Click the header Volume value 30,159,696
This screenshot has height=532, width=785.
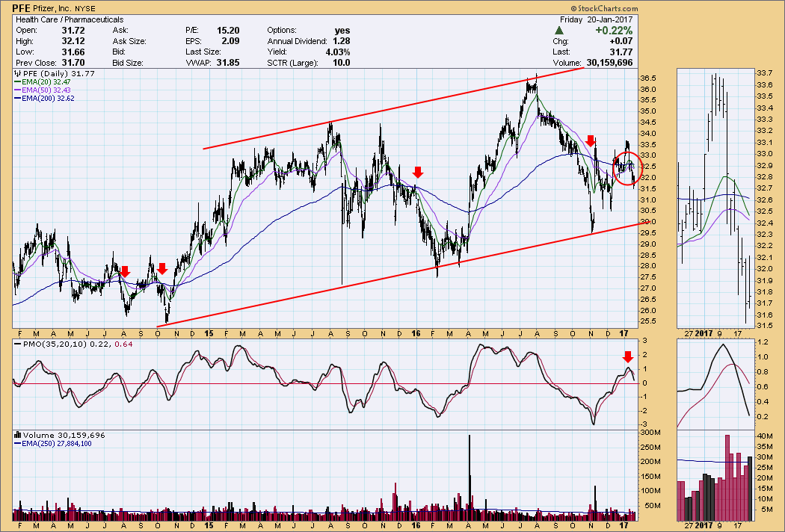(x=609, y=63)
